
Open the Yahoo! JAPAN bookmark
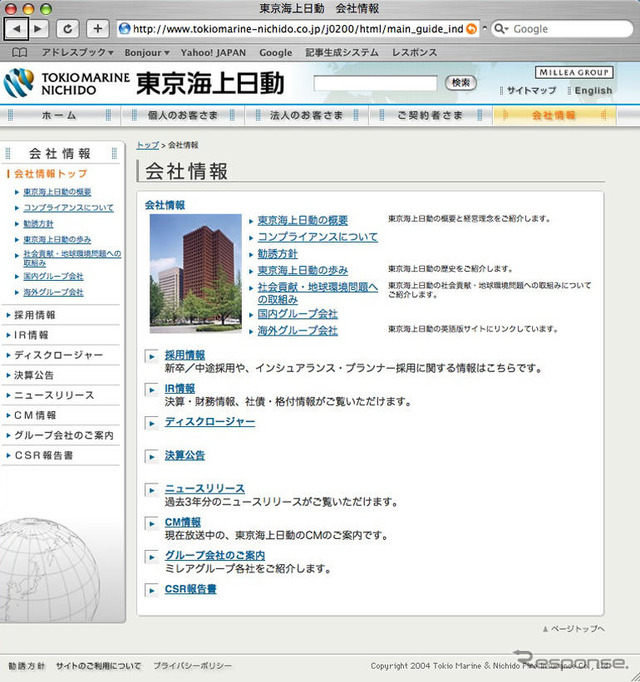coord(213,53)
